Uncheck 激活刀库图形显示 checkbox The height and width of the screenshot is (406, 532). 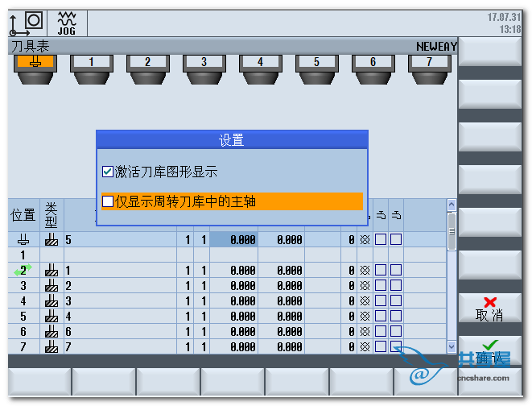[108, 172]
